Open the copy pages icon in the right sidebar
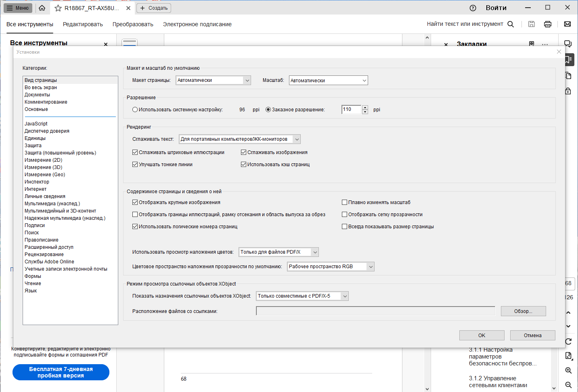Image resolution: width=578 pixels, height=392 pixels. pyautogui.click(x=568, y=75)
